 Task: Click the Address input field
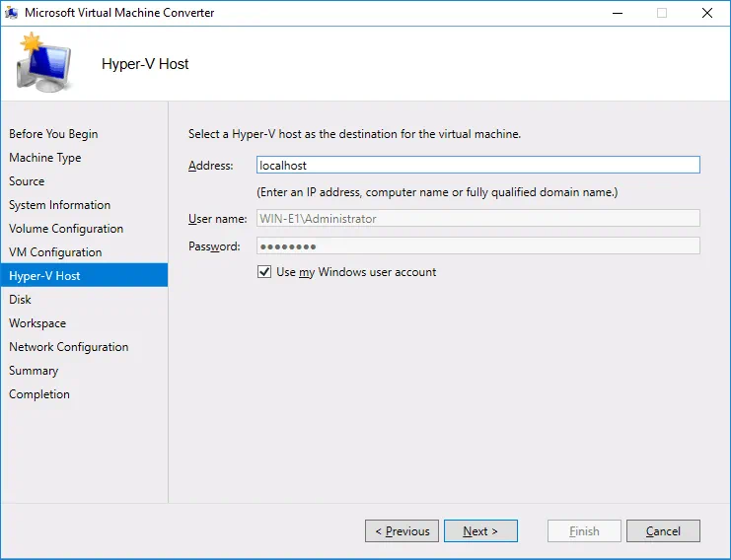[477, 166]
